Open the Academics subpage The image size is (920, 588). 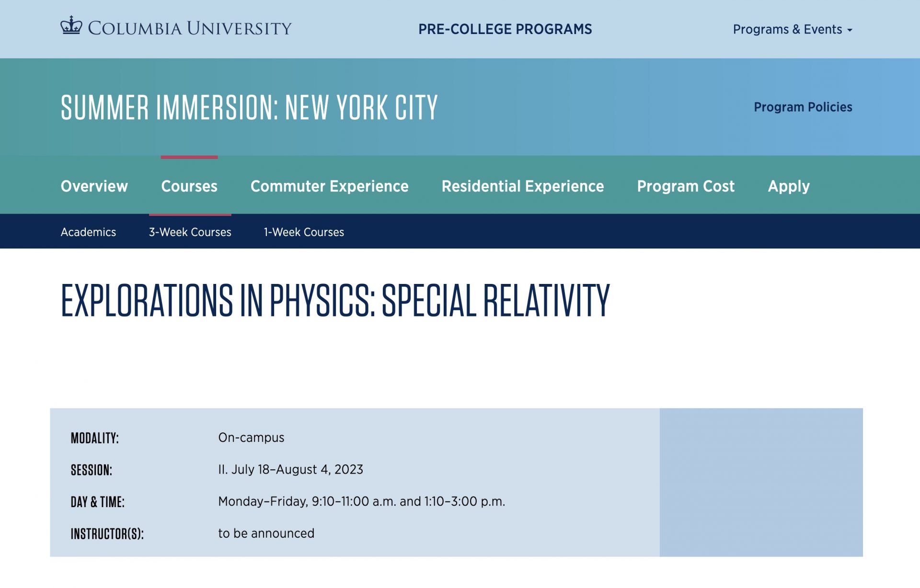tap(88, 232)
